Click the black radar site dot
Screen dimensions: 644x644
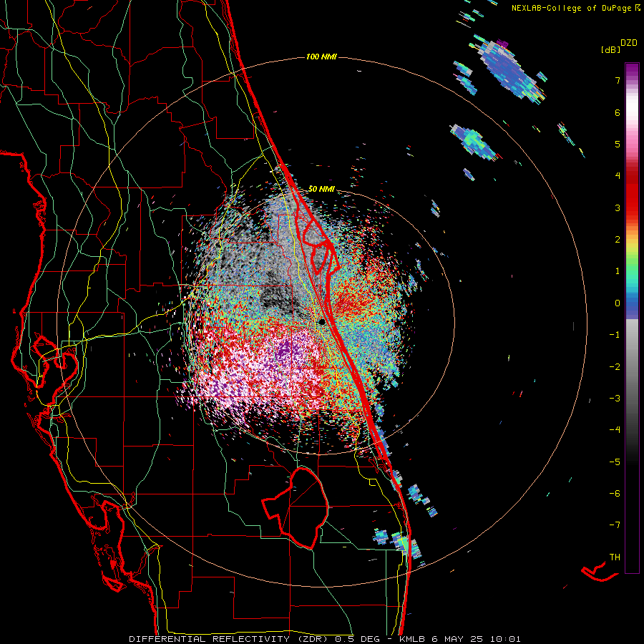323,322
